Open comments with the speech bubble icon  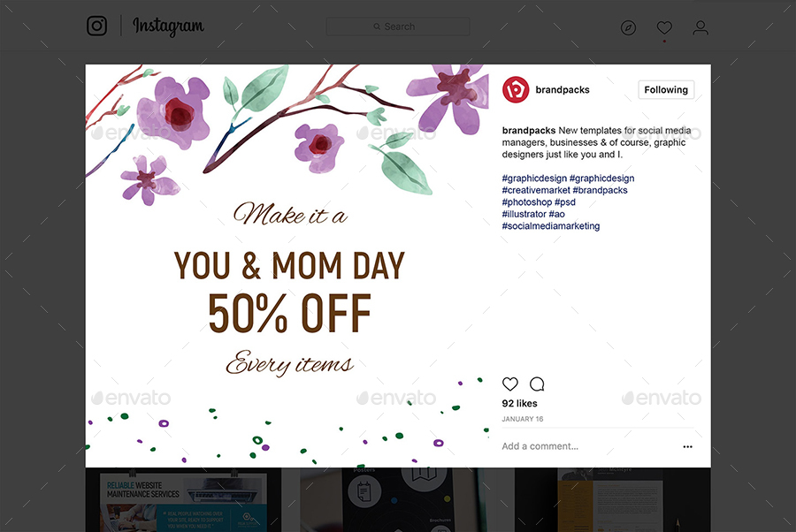click(537, 384)
